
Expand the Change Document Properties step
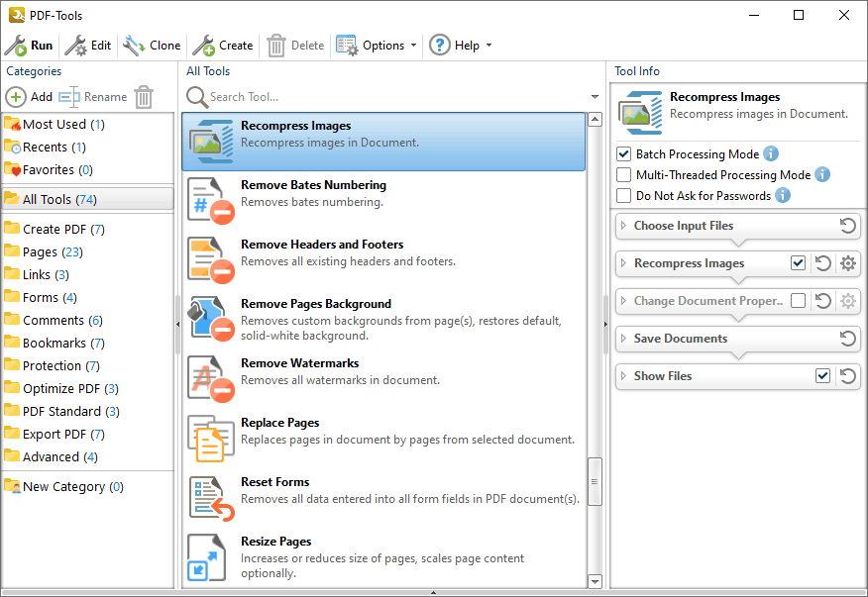[x=624, y=300]
